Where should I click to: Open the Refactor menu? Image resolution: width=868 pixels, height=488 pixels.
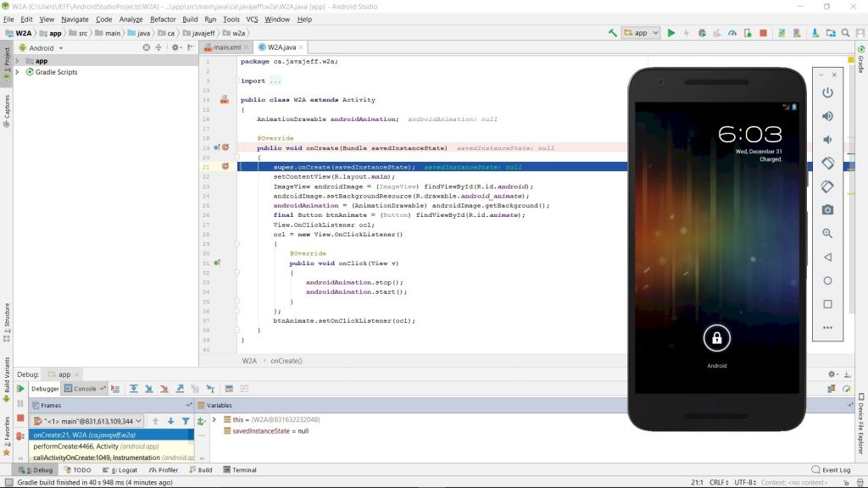(x=163, y=19)
